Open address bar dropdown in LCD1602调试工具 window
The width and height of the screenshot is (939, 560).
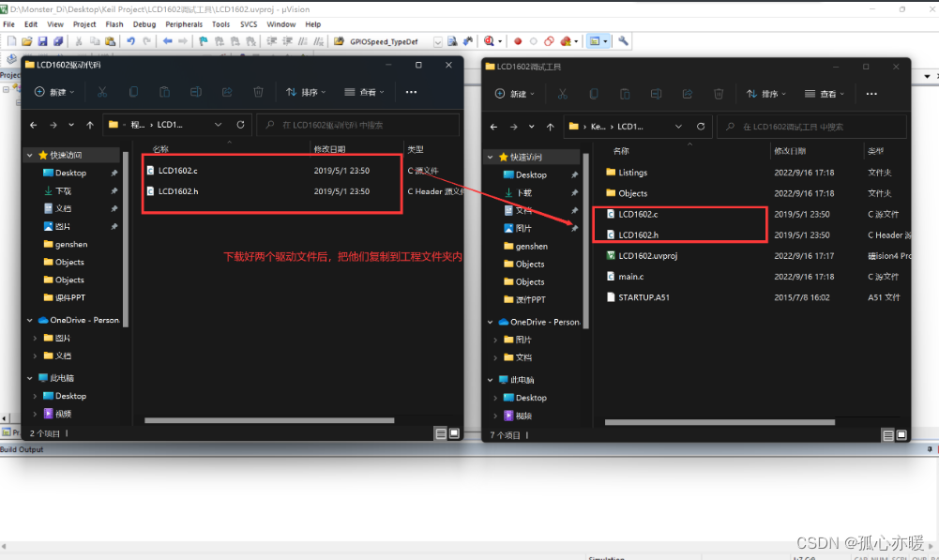[678, 127]
